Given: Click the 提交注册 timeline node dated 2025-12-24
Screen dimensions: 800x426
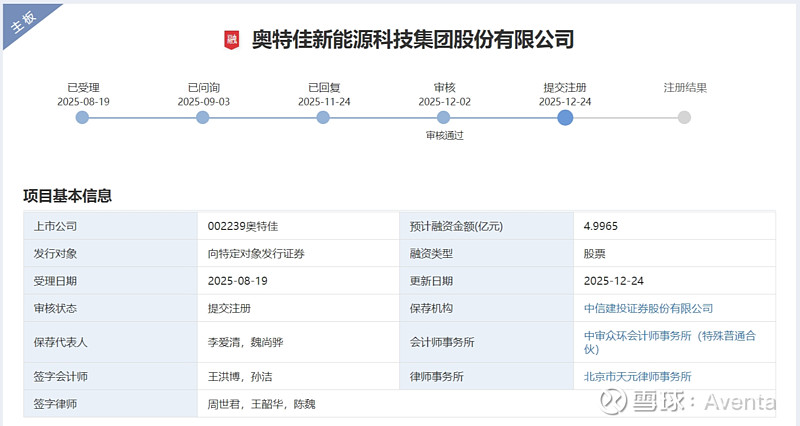Looking at the screenshot, I should (x=565, y=118).
